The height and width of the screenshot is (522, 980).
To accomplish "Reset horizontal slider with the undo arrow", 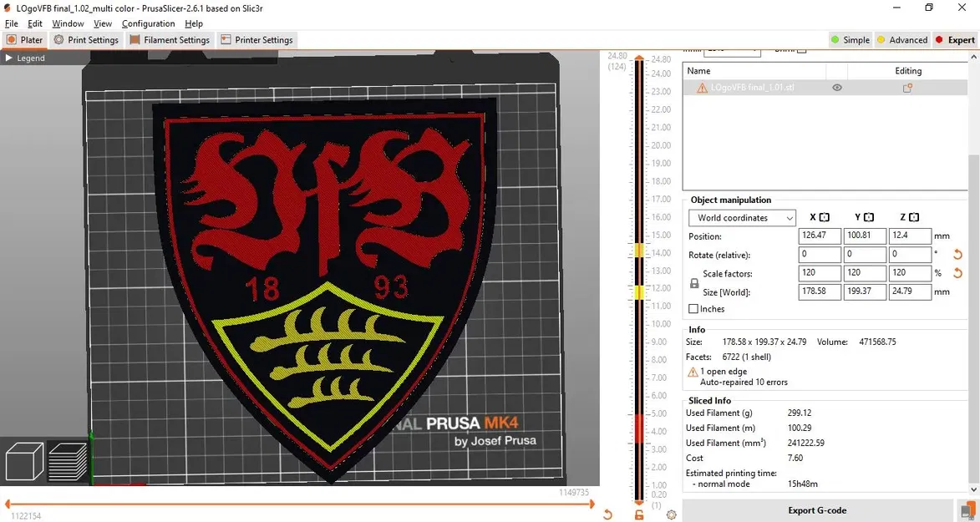I will click(607, 514).
